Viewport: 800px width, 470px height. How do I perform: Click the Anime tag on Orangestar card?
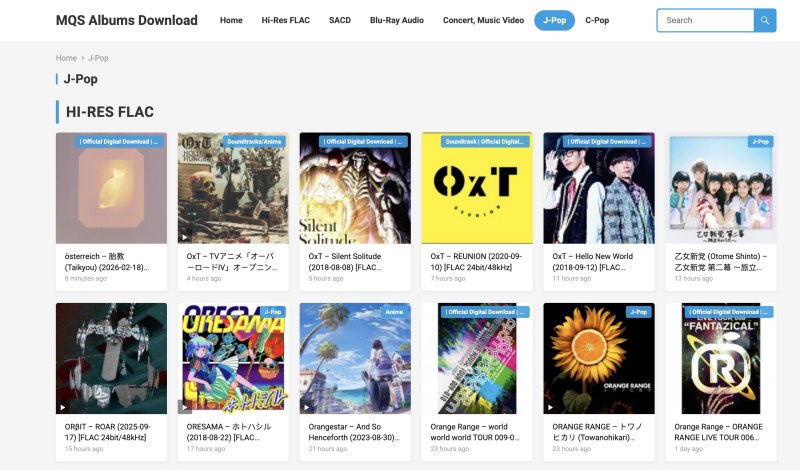pyautogui.click(x=394, y=312)
